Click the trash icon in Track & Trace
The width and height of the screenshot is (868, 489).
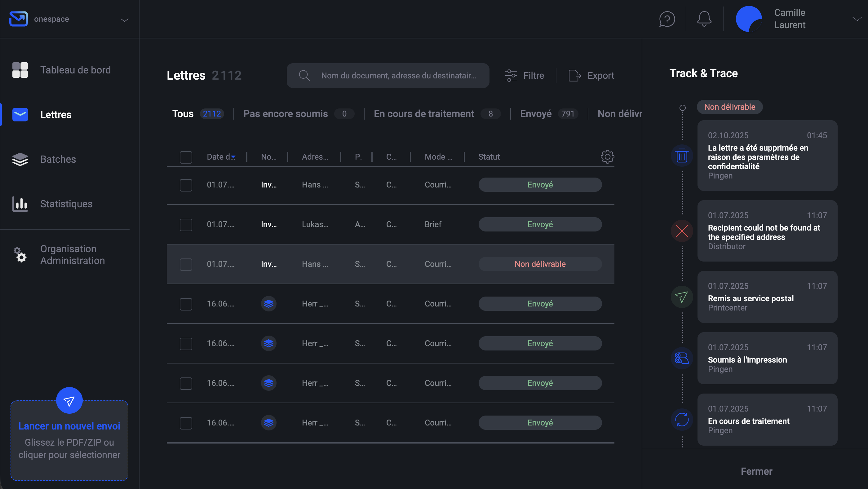coord(682,156)
